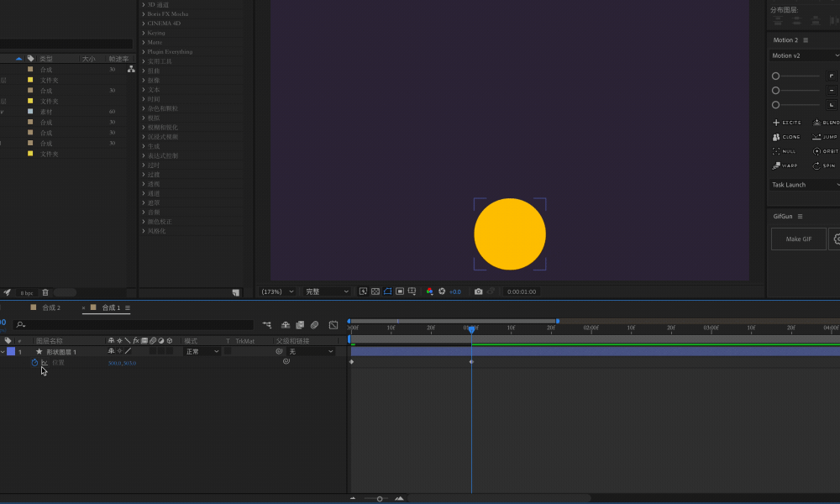Screen dimensions: 840x504
Task: Click the Make GIF button
Action: [x=798, y=239]
